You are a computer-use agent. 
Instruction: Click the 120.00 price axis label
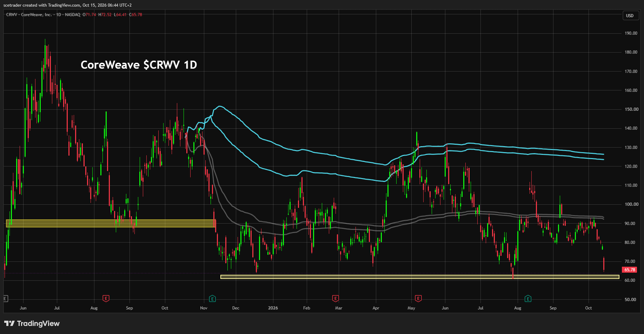coord(631,166)
